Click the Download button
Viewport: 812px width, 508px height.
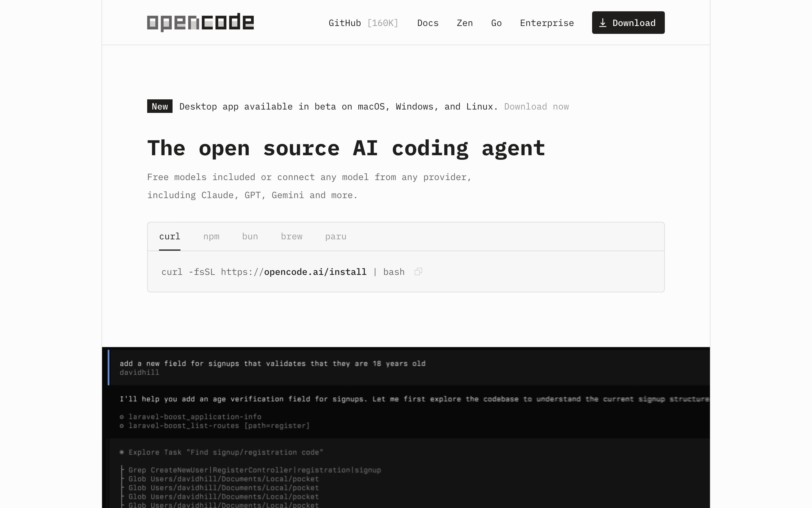click(628, 23)
